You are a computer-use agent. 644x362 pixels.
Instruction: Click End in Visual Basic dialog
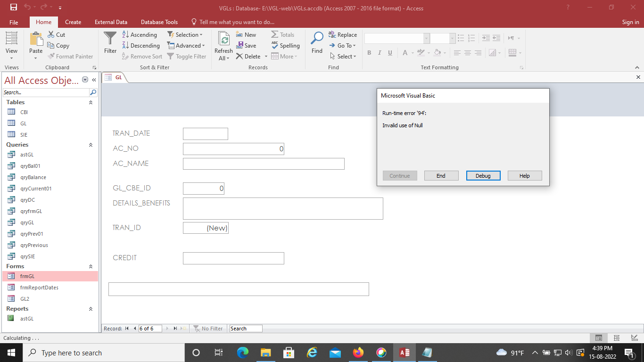point(441,176)
